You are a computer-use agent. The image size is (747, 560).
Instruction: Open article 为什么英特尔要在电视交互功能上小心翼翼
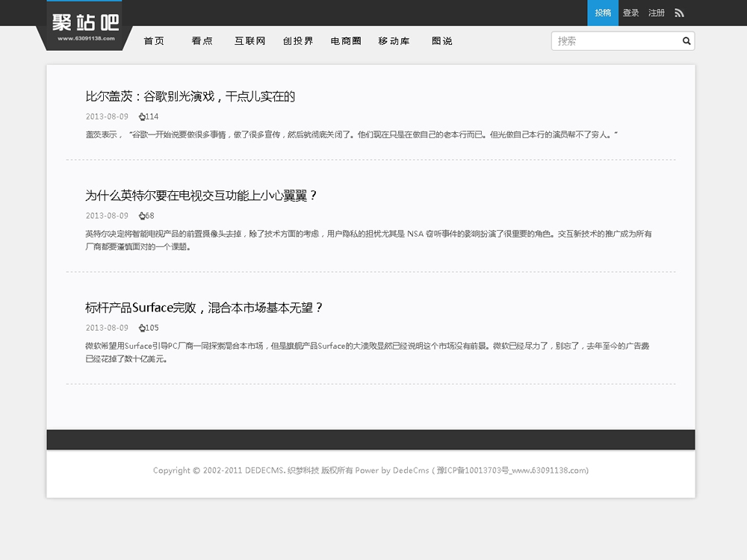point(201,196)
